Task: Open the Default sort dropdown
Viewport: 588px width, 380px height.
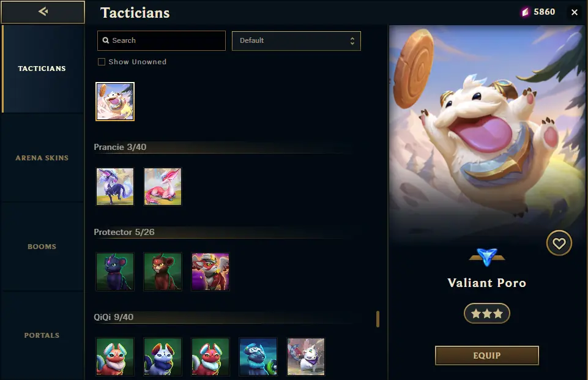Action: 296,40
